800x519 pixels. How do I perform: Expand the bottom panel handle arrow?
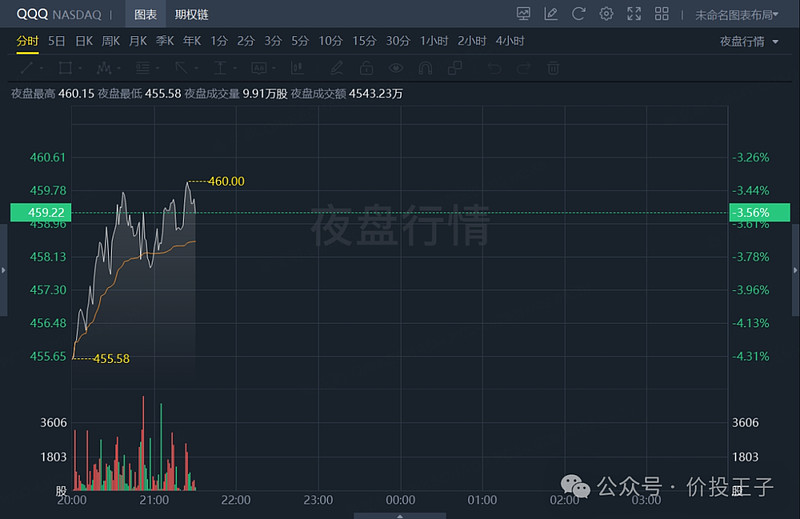[x=400, y=516]
